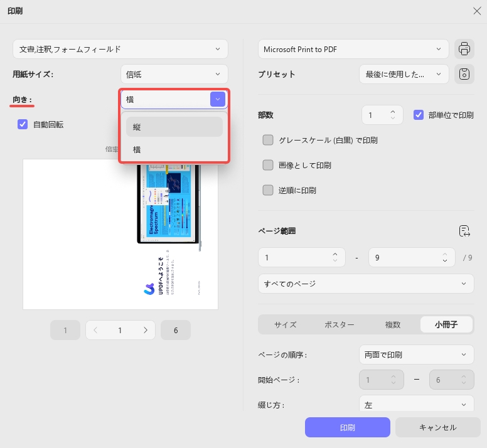Increase 部数 copies with up arrow
Viewport: 487px width, 448px height.
[393, 112]
